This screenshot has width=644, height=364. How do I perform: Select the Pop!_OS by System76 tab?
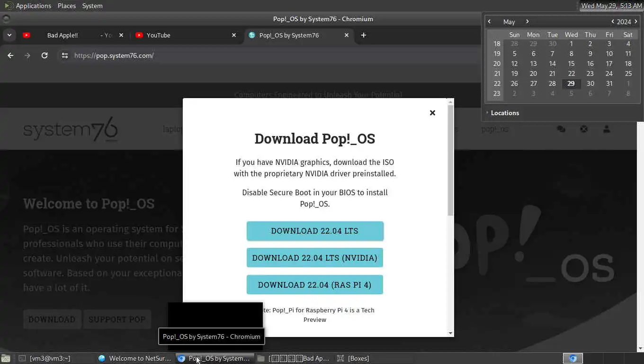(x=298, y=35)
